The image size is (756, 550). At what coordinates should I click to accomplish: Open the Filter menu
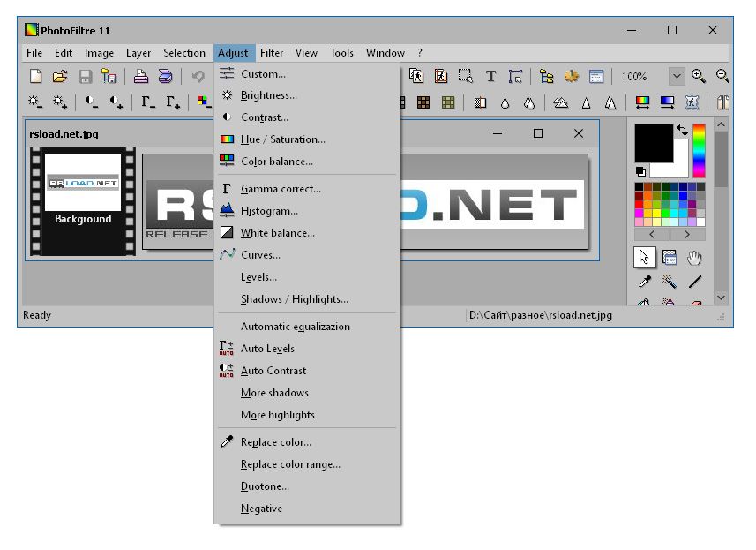tap(272, 53)
